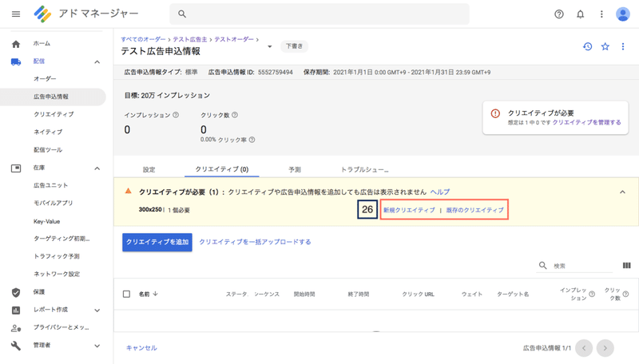The image size is (639, 364).
Task: Open クリエイティブ in sidebar
Action: click(53, 114)
